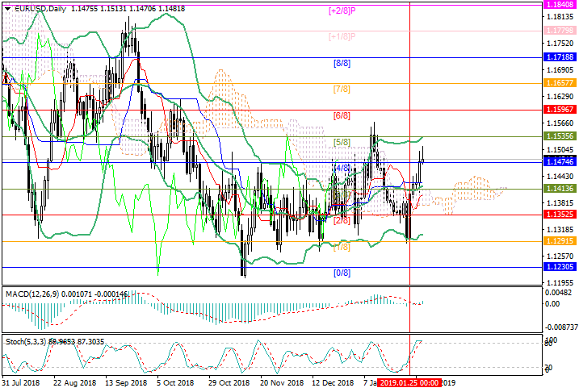The image size is (579, 392).
Task: Click the [5/8] green level label
Action: 342,142
